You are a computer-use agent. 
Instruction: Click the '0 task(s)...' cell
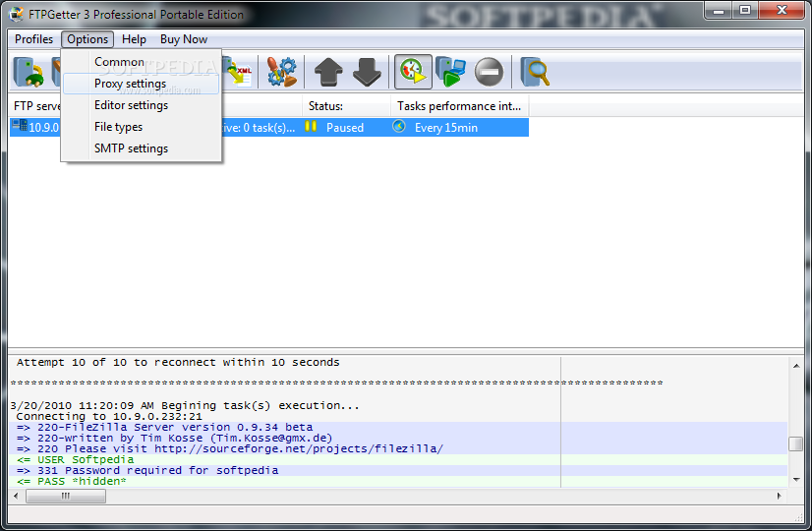coord(268,128)
